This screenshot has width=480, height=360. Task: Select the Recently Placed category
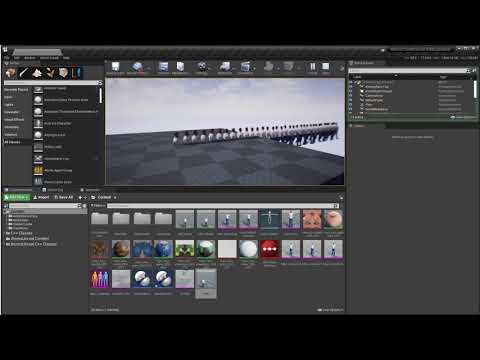[x=16, y=90]
